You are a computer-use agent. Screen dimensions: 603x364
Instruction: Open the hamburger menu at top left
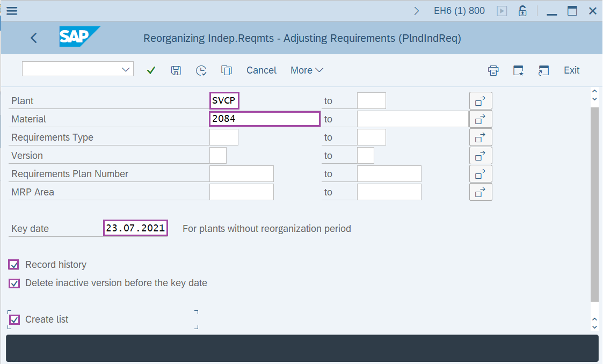coord(11,11)
